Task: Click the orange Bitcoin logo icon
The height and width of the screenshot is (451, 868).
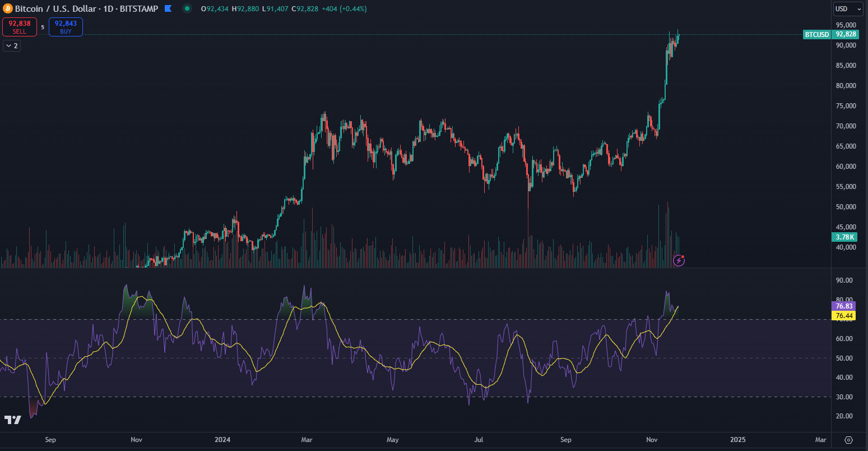Action: coord(7,8)
